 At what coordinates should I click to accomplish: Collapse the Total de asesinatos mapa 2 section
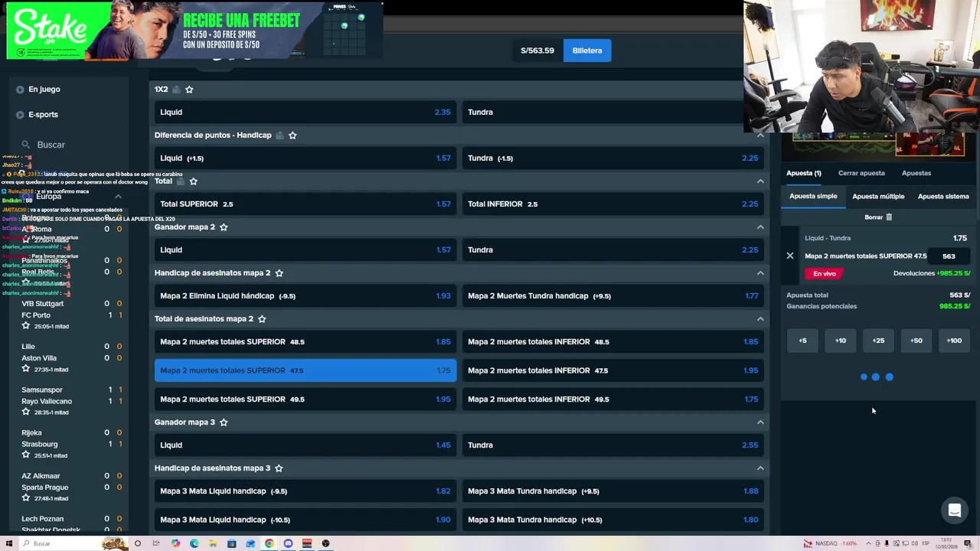760,319
